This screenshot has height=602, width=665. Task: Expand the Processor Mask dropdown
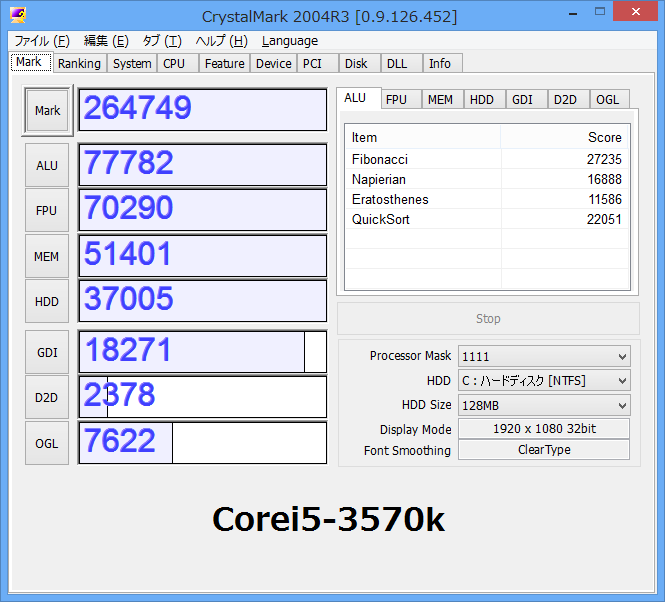coord(544,356)
